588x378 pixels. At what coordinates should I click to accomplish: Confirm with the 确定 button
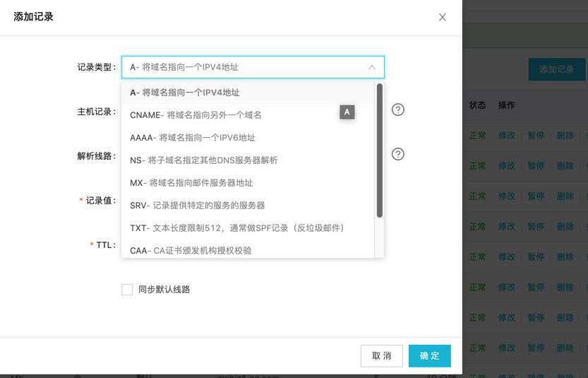[x=430, y=356]
